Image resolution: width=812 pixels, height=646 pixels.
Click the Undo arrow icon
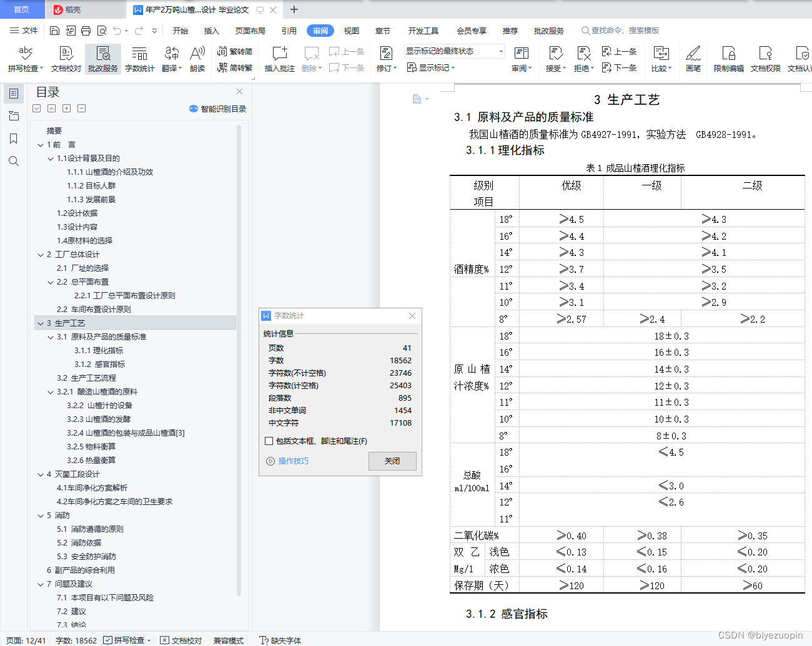click(x=117, y=31)
